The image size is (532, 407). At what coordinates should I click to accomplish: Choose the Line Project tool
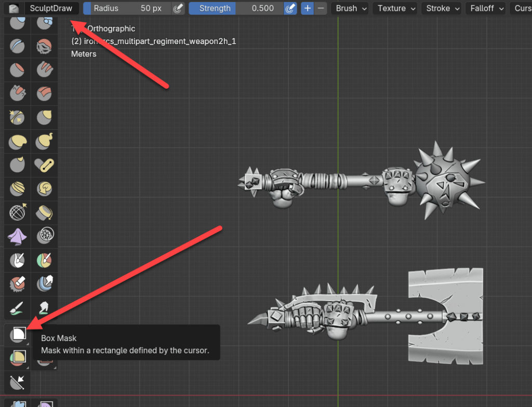coord(18,382)
